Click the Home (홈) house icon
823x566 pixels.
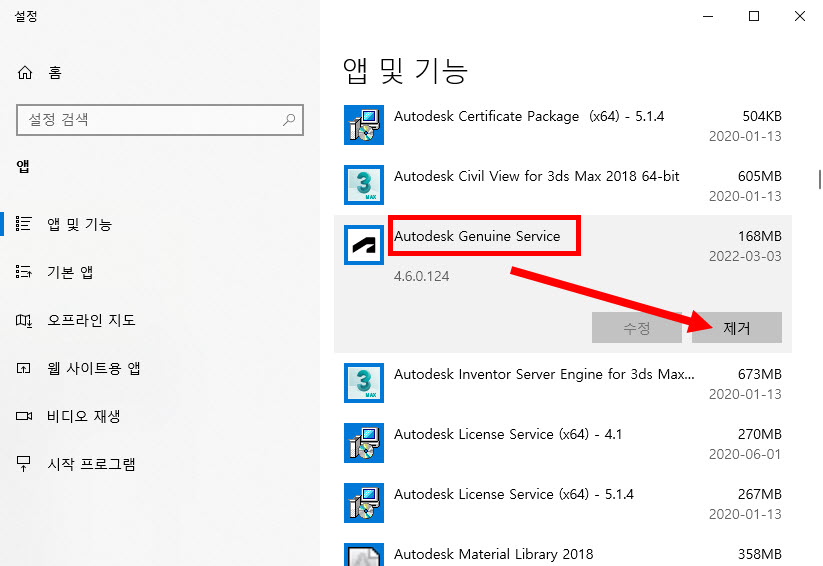[x=25, y=72]
